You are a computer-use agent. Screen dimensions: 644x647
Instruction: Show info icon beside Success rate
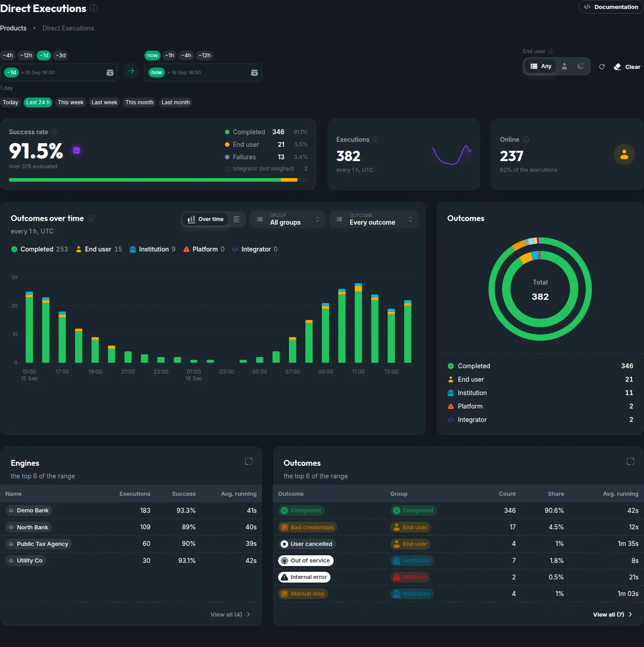(x=55, y=132)
